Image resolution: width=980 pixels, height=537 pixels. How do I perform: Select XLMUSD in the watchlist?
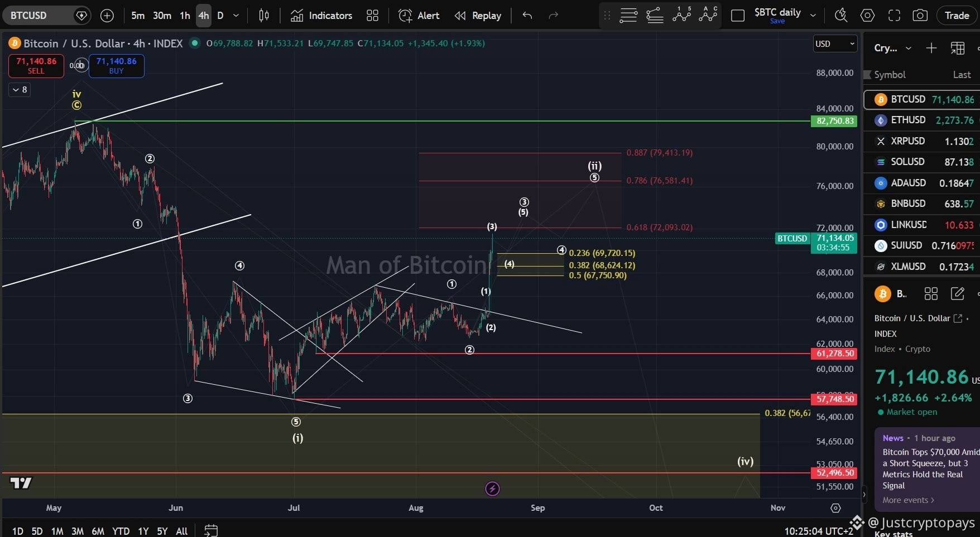pyautogui.click(x=921, y=267)
